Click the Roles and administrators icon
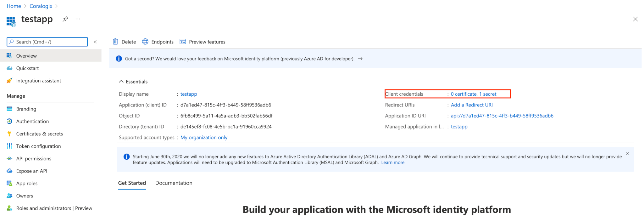Viewport: 644px width, 216px height. (9, 208)
